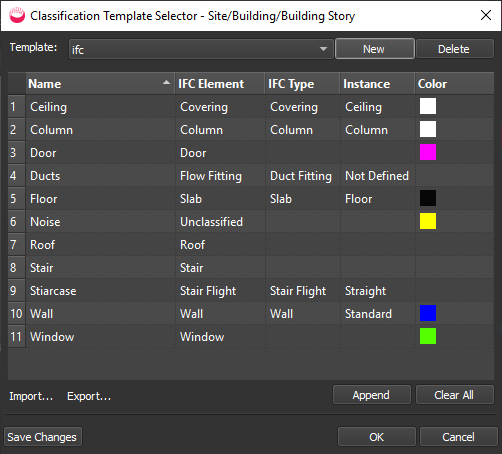Image resolution: width=502 pixels, height=454 pixels.
Task: Click the blue color swatch for Wall
Action: pos(428,313)
